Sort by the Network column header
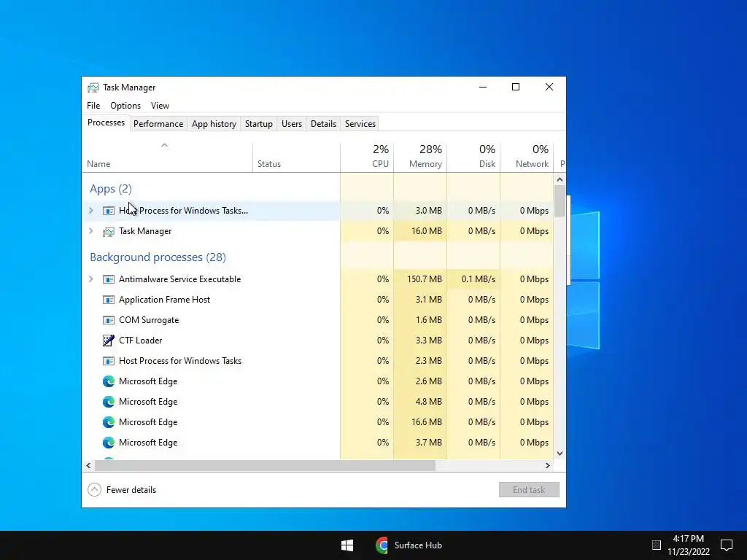This screenshot has width=747, height=560. click(x=527, y=157)
